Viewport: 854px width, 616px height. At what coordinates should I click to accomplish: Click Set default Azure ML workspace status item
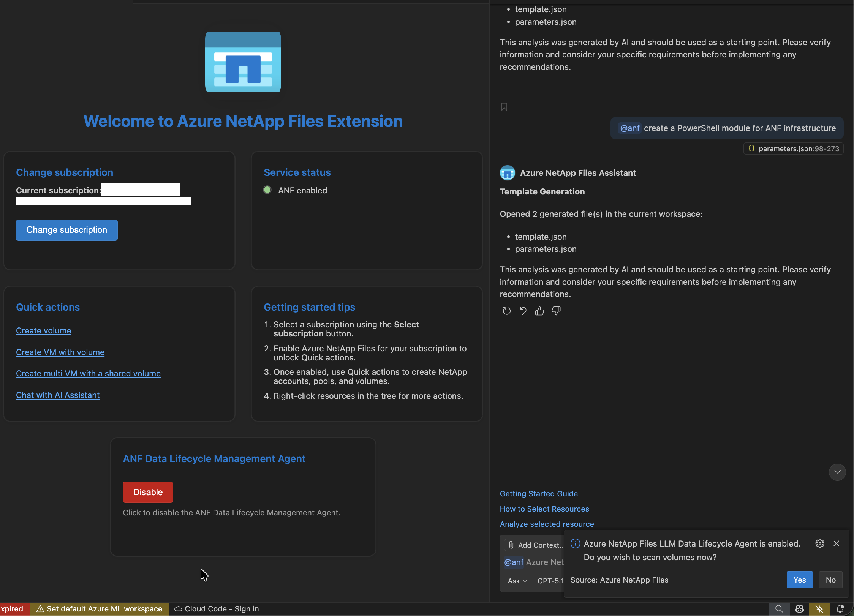(99, 609)
